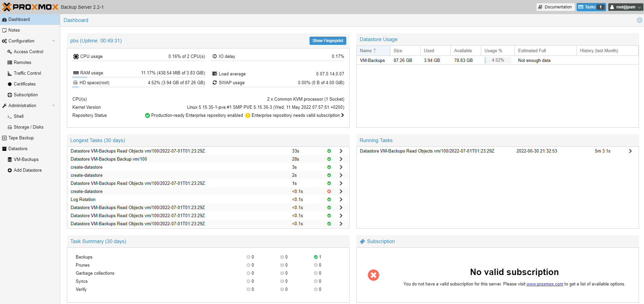Click the Add Datastore icon
644x304 pixels.
(x=9, y=170)
